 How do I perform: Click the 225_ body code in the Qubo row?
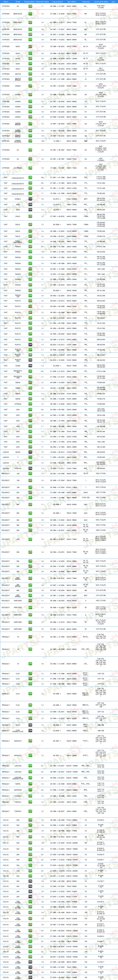coord(85,366)
